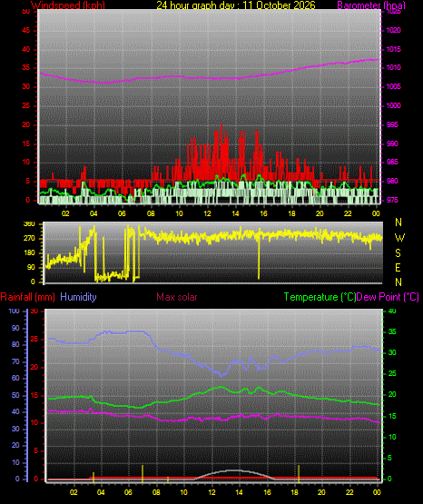The height and width of the screenshot is (504, 423).
Task: Click the 985 barometer axis value
Action: click(392, 162)
